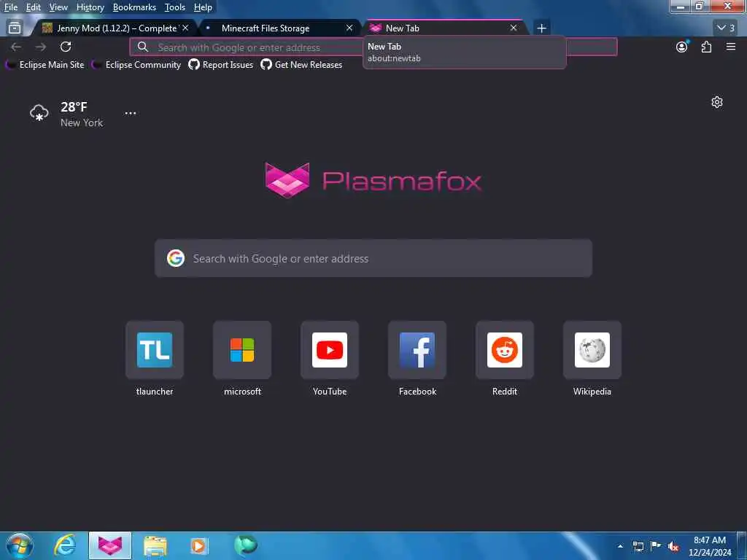Expand the list all tabs dropdown
Image resolution: width=747 pixels, height=560 pixels.
[x=726, y=28]
